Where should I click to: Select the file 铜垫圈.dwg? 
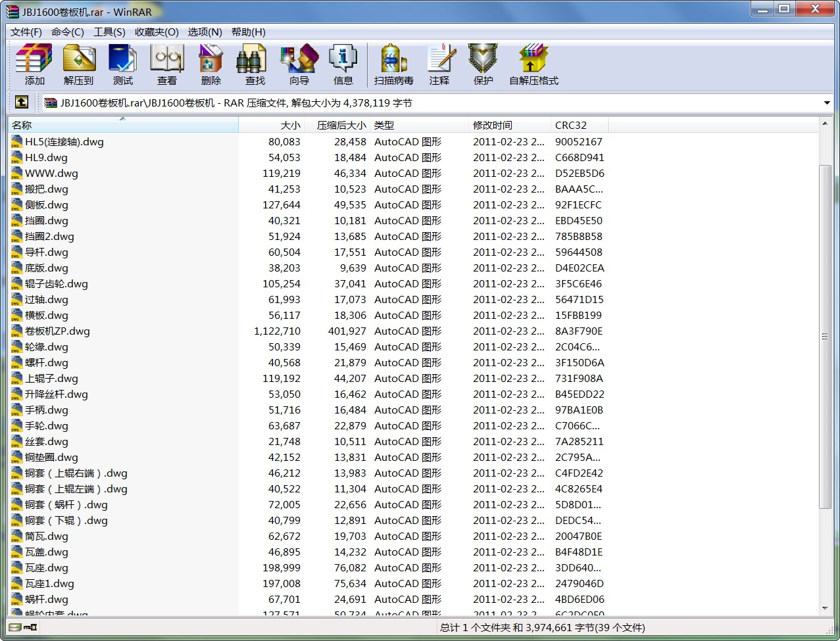(51, 457)
